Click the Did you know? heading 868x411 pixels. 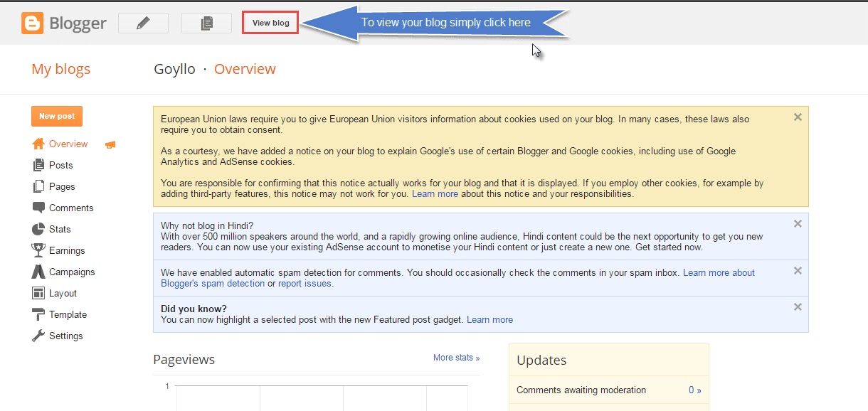click(x=194, y=309)
